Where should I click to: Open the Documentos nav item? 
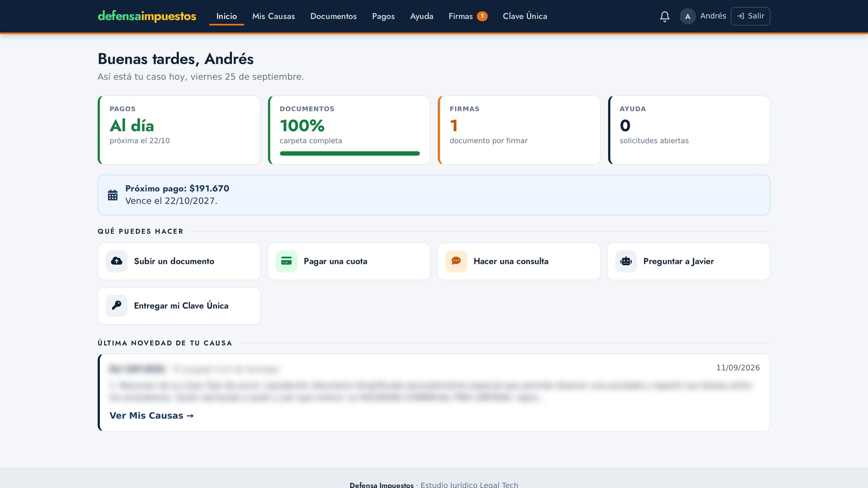[x=334, y=16]
